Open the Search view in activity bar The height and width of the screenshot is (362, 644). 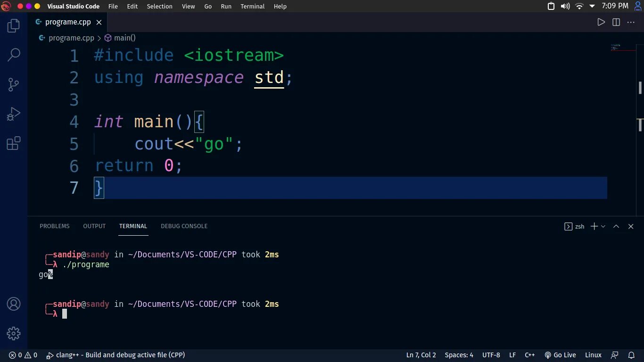click(14, 55)
